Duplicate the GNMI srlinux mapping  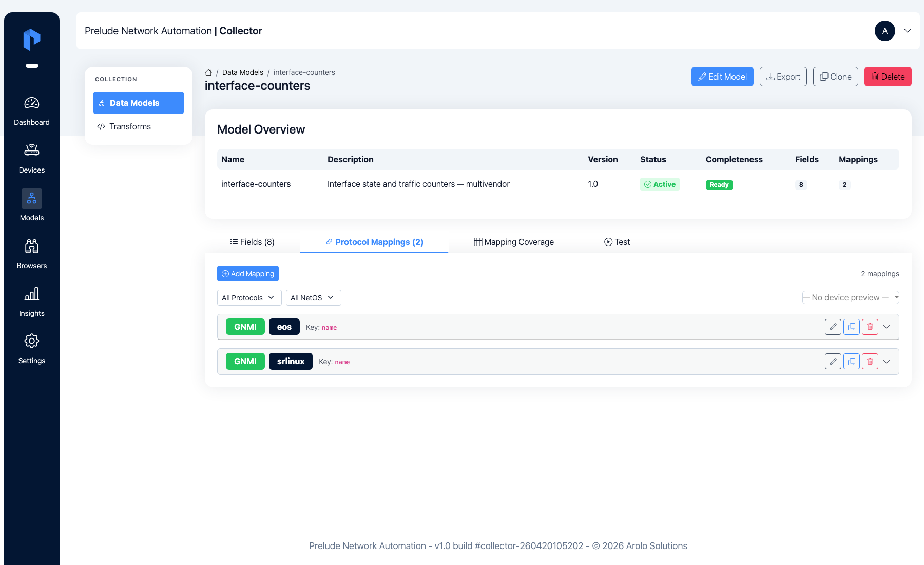pos(852,362)
